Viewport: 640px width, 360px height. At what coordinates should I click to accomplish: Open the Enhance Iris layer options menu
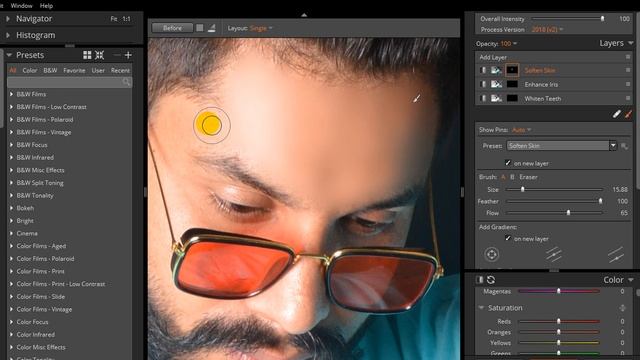pos(628,84)
